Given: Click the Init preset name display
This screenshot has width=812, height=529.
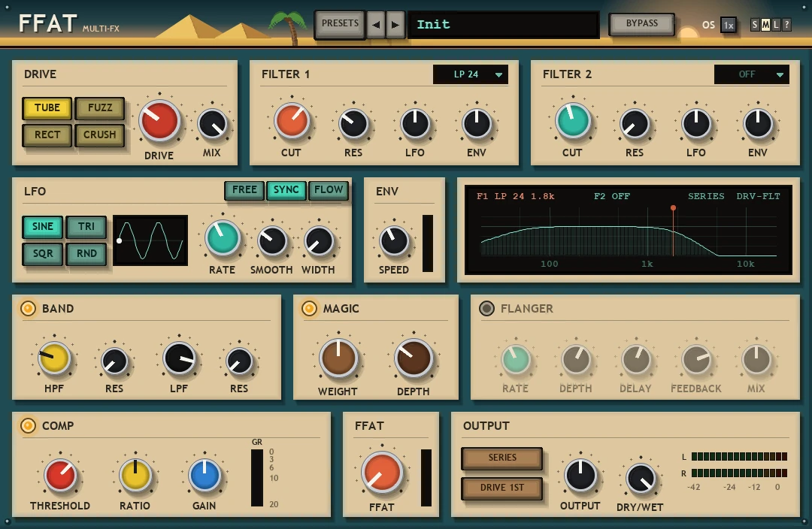Looking at the screenshot, I should coord(504,24).
